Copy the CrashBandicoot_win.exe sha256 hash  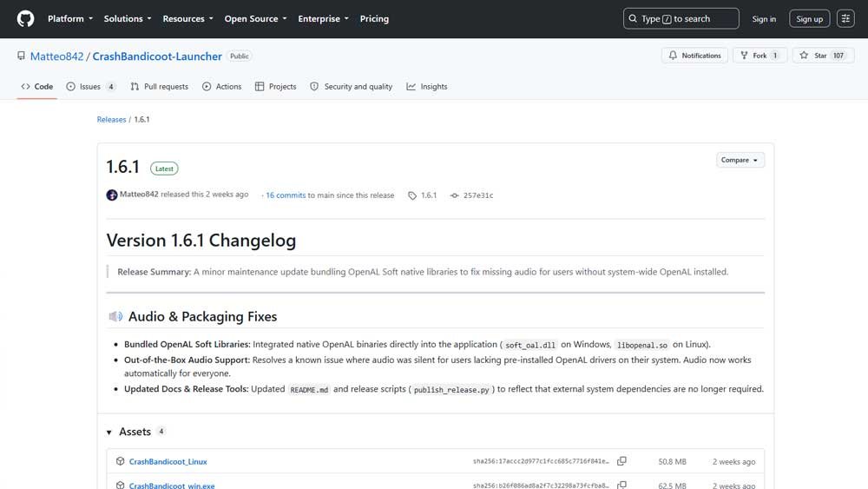[x=622, y=486]
